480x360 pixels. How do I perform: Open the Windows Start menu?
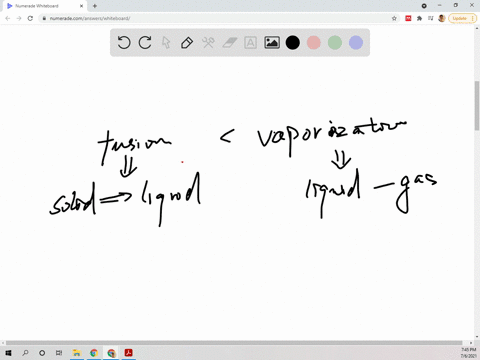(x=8, y=353)
